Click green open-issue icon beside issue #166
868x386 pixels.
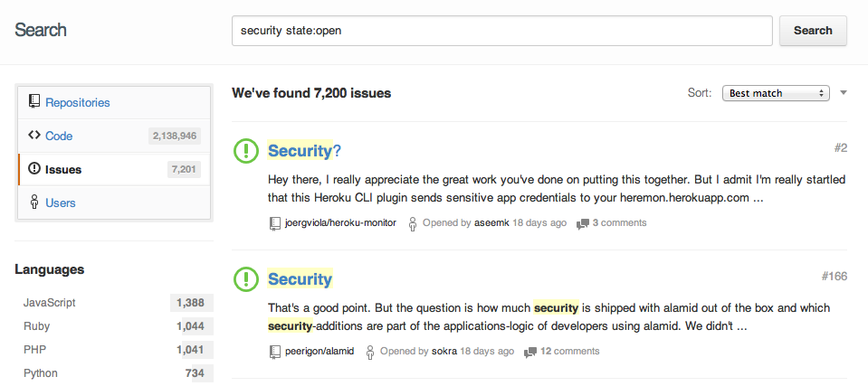[246, 279]
